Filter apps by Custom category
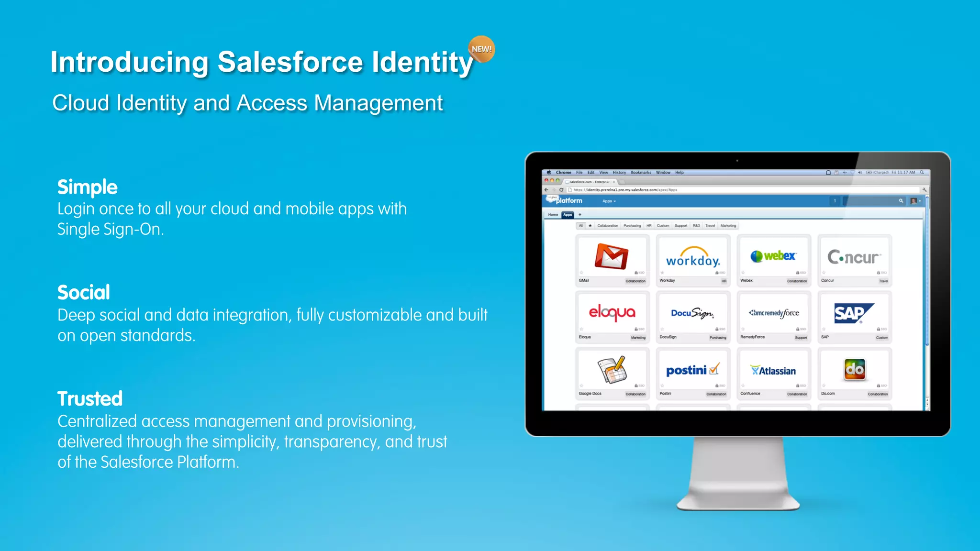Screen dimensions: 980x551 coord(663,226)
